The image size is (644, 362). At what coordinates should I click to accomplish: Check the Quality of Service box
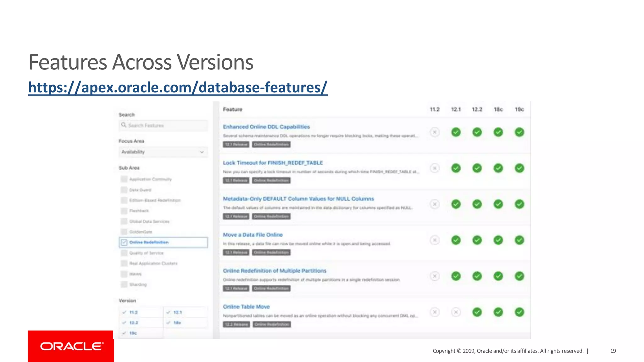pyautogui.click(x=124, y=253)
